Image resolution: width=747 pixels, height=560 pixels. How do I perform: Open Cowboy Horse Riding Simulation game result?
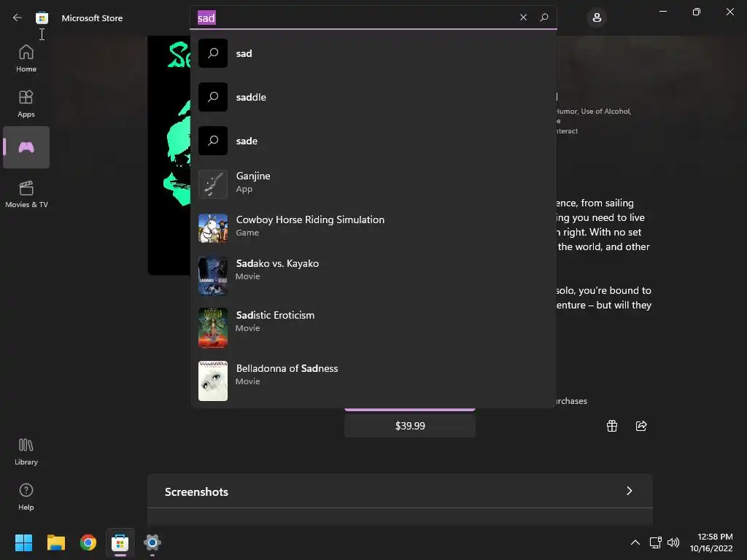pos(373,228)
